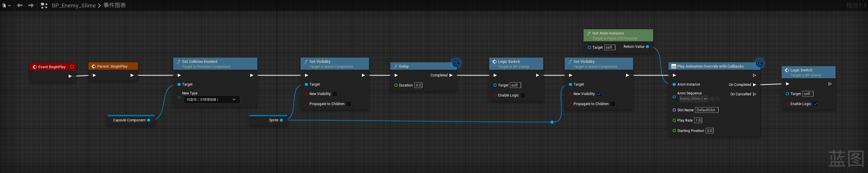Screen dimensions: 868x173
Task: Browse to Anim Sequence asset with magnifier
Action: (718, 99)
